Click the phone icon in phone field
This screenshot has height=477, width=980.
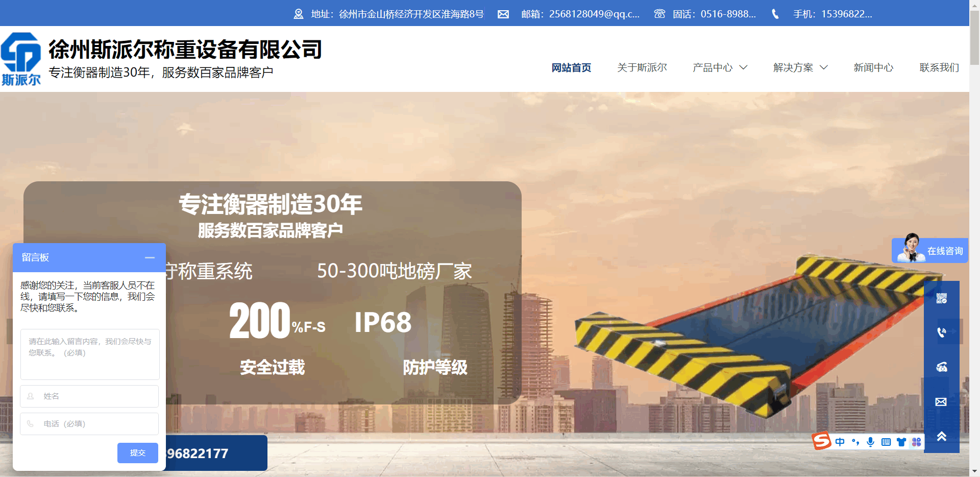pos(31,424)
